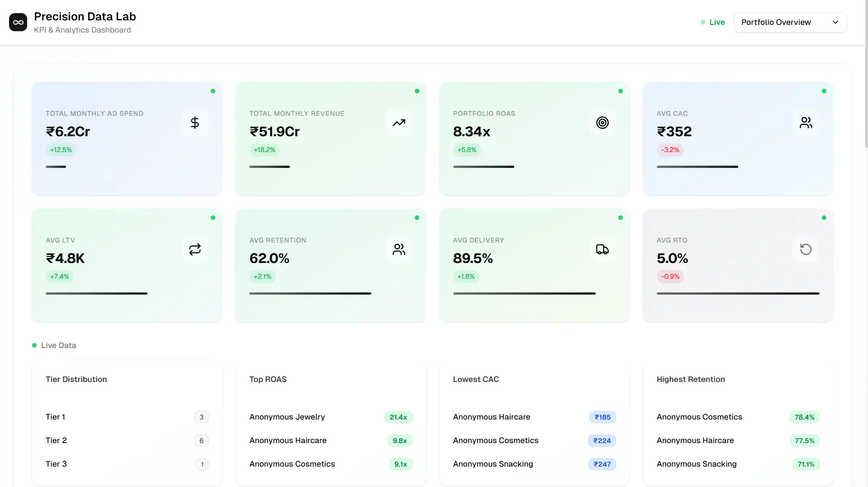Open the Portfolio Overview dropdown

[790, 22]
